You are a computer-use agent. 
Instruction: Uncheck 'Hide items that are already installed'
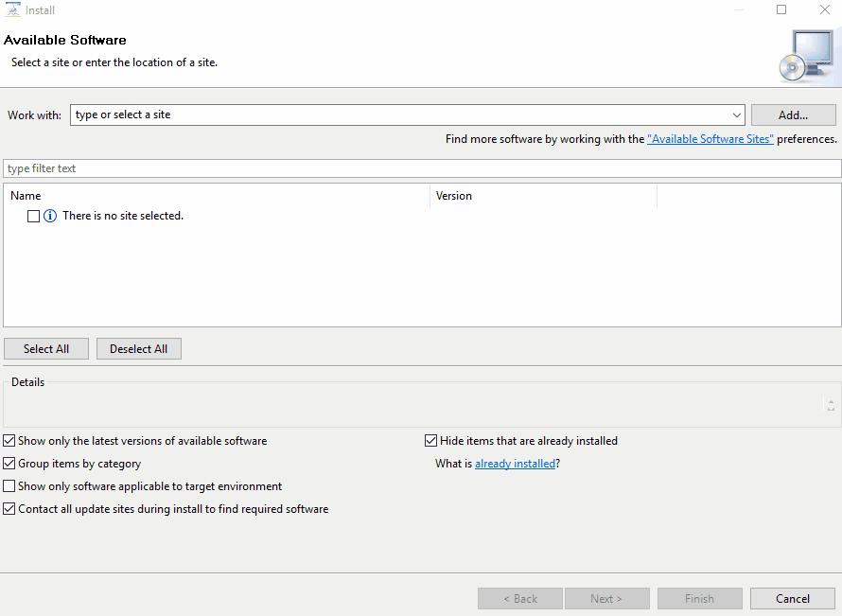432,441
